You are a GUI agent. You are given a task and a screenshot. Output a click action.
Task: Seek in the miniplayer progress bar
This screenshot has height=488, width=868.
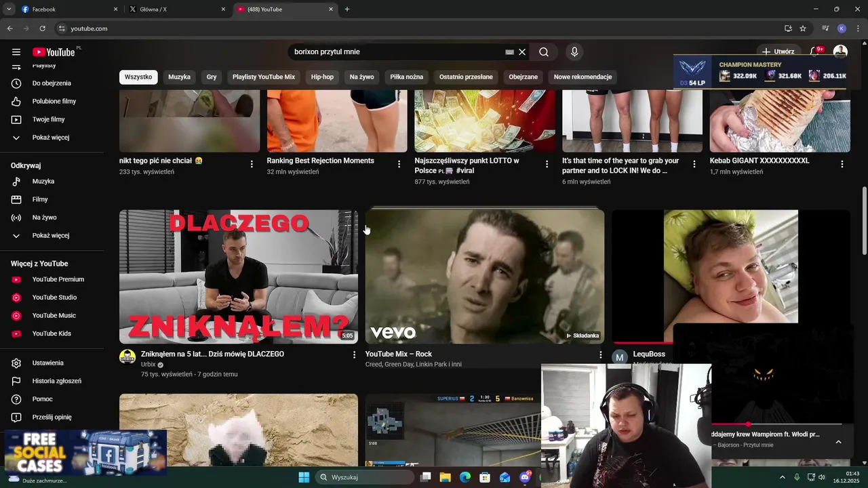[x=776, y=424]
